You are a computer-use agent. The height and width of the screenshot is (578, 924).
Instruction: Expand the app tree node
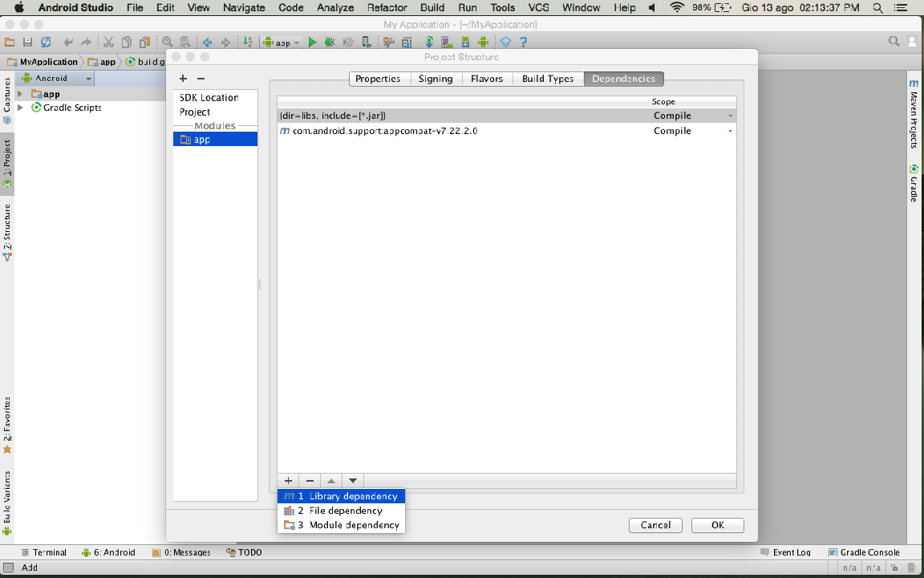20,94
